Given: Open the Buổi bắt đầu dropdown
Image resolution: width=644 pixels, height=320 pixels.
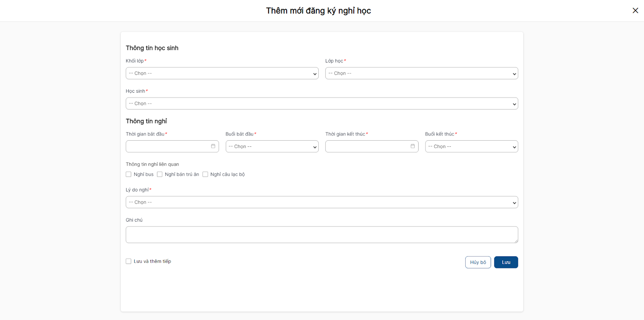Looking at the screenshot, I should [x=272, y=147].
